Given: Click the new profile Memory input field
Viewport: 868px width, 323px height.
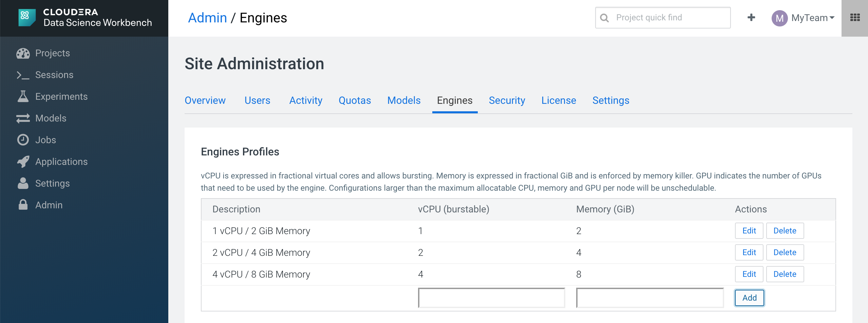Looking at the screenshot, I should [x=649, y=298].
